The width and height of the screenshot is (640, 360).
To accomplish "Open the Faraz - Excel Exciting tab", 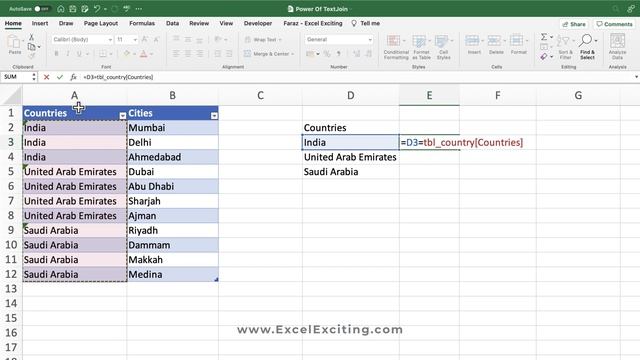I will pyautogui.click(x=313, y=23).
